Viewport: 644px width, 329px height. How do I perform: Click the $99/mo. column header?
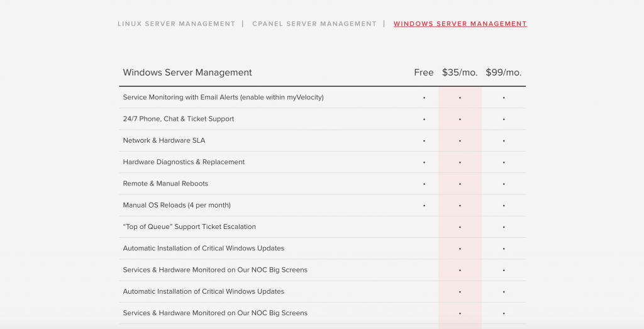pyautogui.click(x=504, y=72)
